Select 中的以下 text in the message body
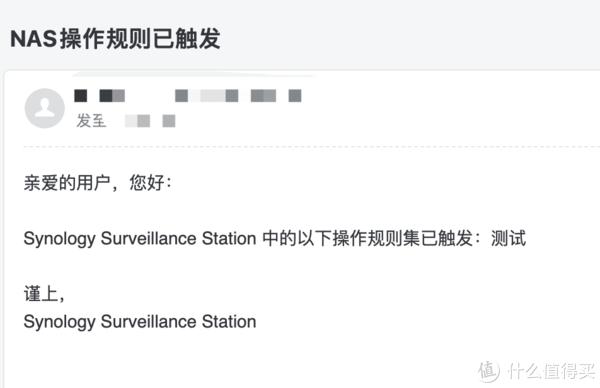Viewport: 600px width, 388px height. pos(297,238)
